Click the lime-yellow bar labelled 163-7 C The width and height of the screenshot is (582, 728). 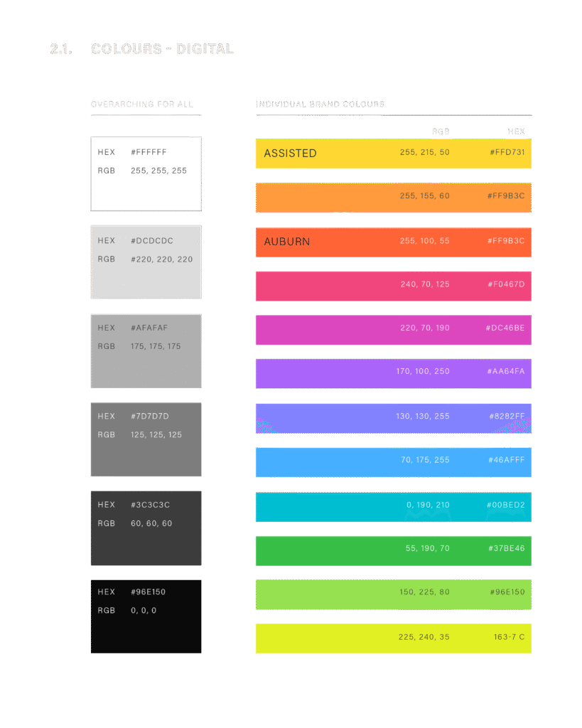click(393, 638)
